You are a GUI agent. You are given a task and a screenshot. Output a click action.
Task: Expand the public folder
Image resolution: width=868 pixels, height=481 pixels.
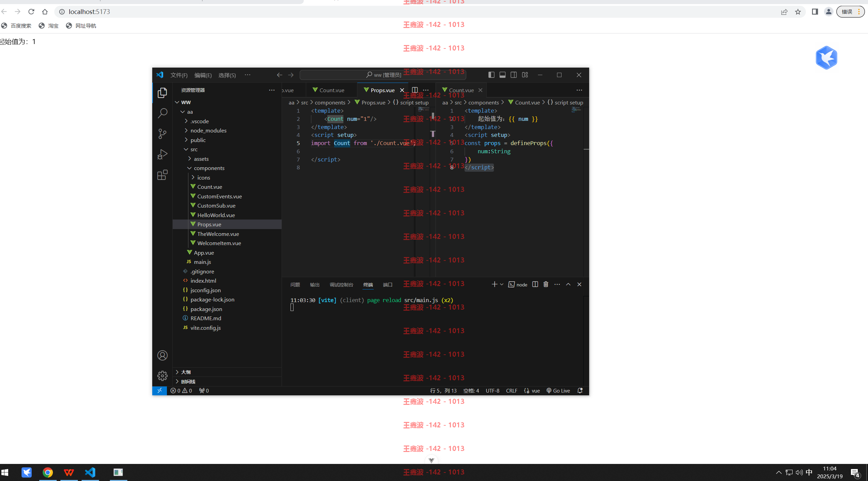pos(186,140)
